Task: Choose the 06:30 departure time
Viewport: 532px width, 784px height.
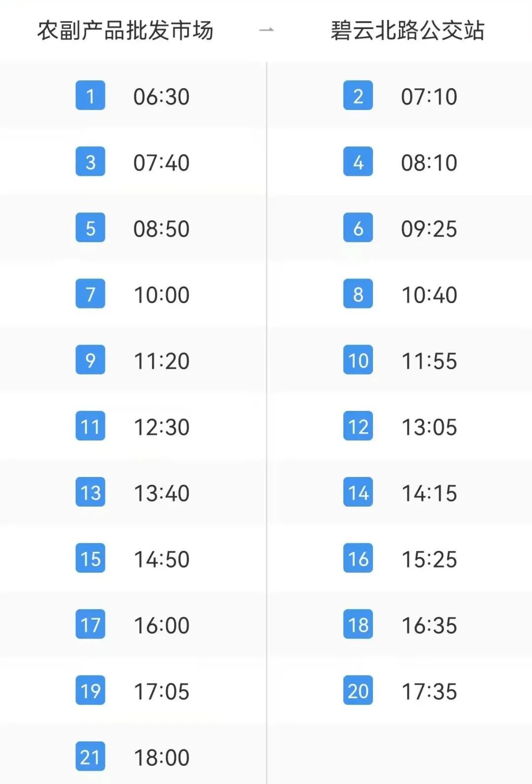Action: (x=161, y=97)
